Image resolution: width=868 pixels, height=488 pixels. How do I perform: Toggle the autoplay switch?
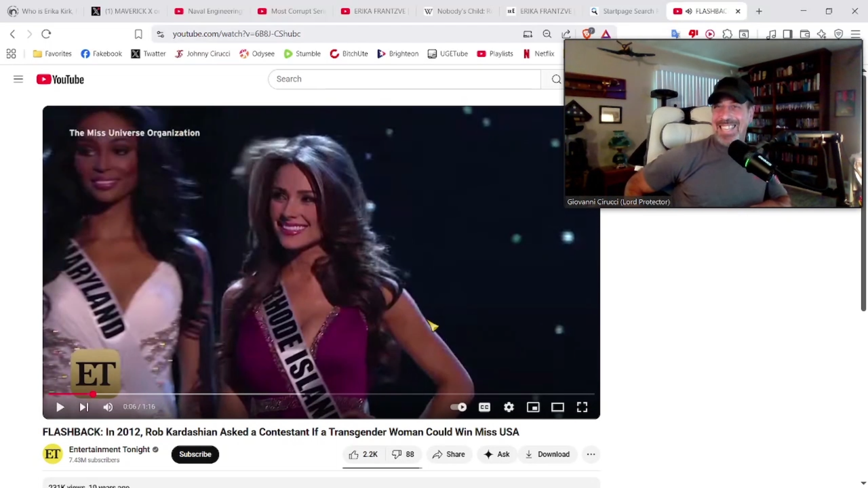pyautogui.click(x=459, y=407)
